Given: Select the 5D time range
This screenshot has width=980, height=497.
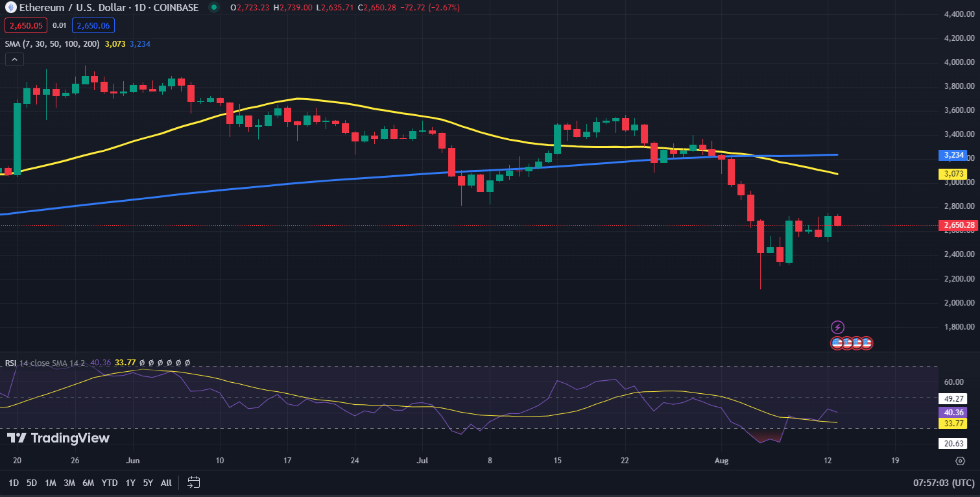Looking at the screenshot, I should pos(32,483).
